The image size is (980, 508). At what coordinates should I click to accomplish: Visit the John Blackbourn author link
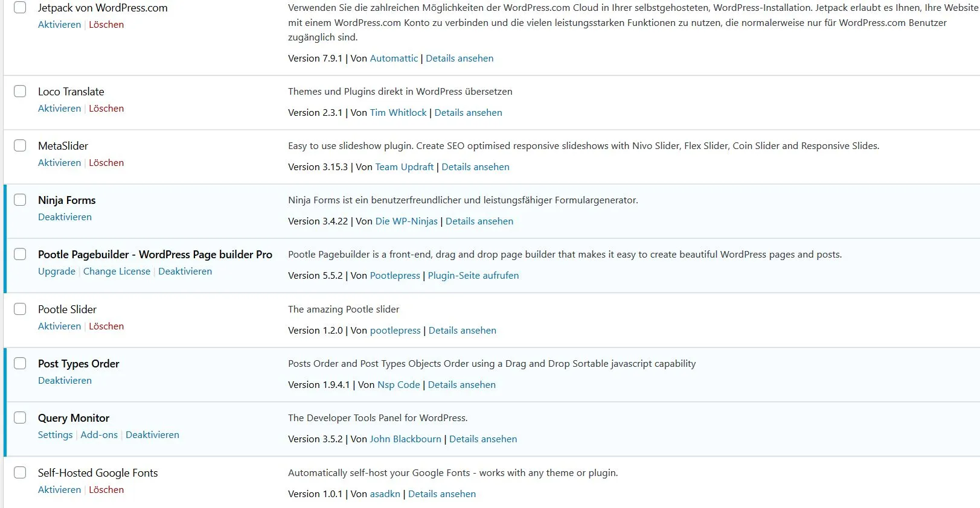[x=406, y=439]
